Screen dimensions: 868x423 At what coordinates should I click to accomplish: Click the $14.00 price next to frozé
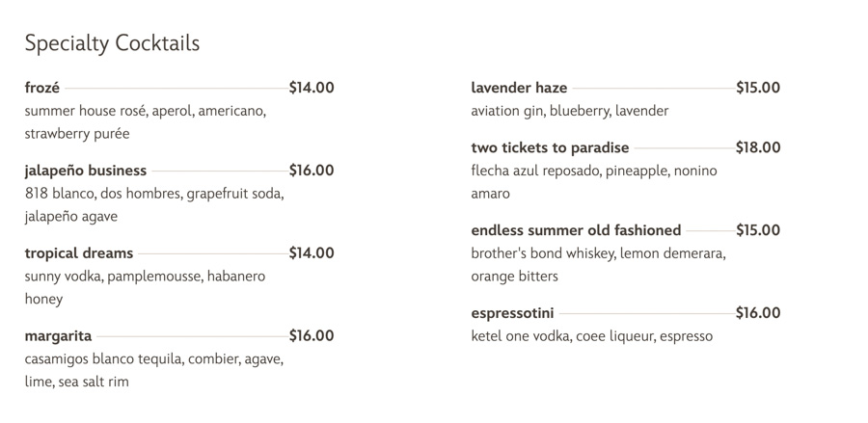pyautogui.click(x=312, y=88)
